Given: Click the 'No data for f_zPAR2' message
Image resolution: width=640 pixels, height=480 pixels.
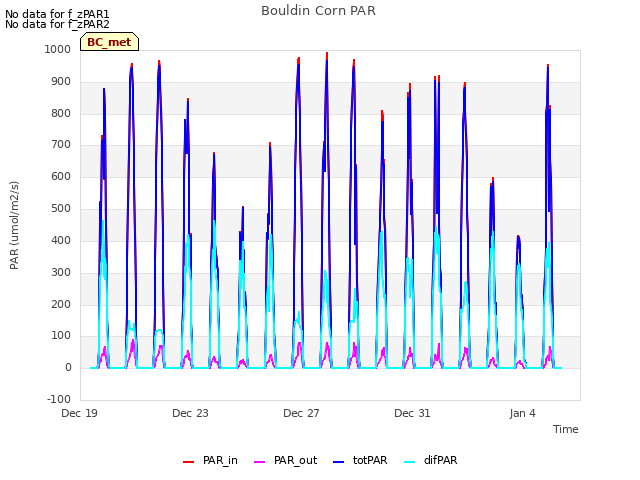Looking at the screenshot, I should pos(57,24).
